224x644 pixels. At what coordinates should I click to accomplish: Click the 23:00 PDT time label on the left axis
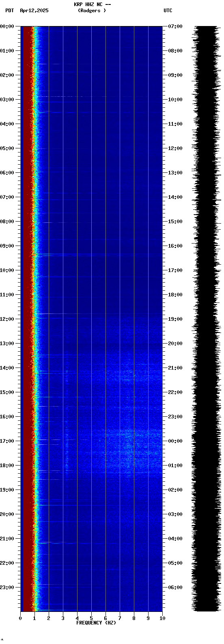tap(7, 587)
